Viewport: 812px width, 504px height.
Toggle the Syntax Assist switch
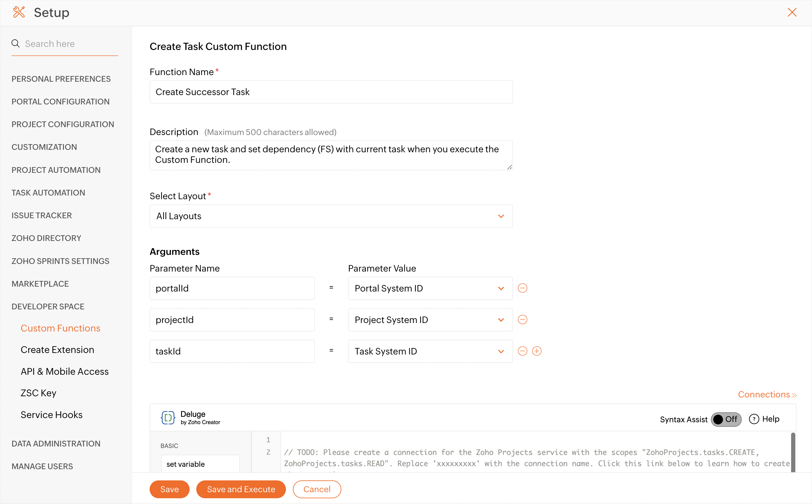[x=726, y=419]
